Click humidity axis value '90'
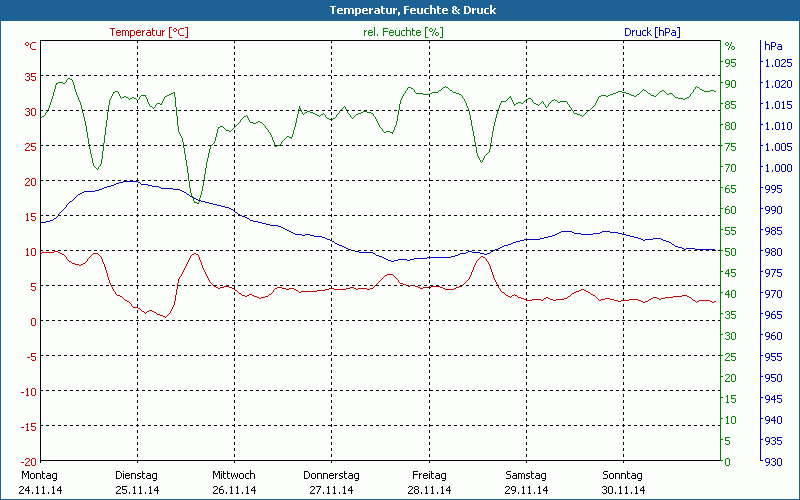This screenshot has height=500, width=800. [x=731, y=84]
